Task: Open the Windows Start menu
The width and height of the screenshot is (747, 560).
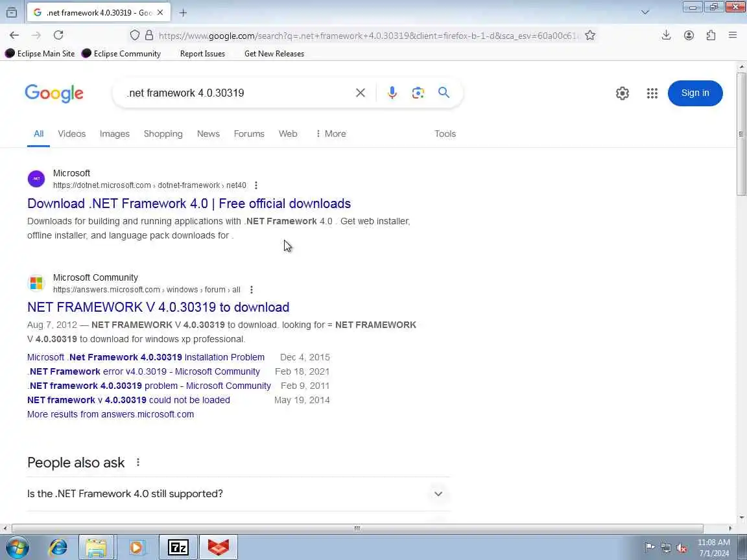Action: [x=17, y=547]
